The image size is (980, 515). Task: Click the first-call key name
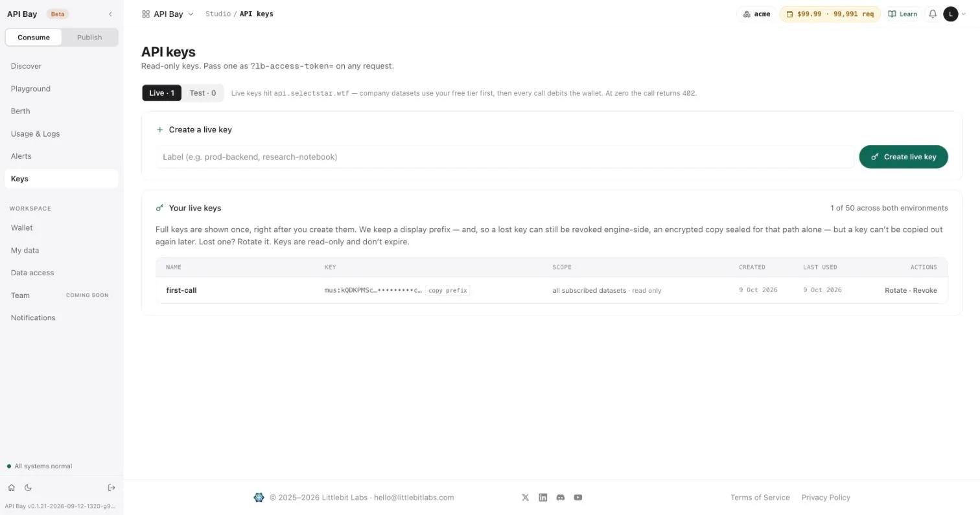pos(181,290)
